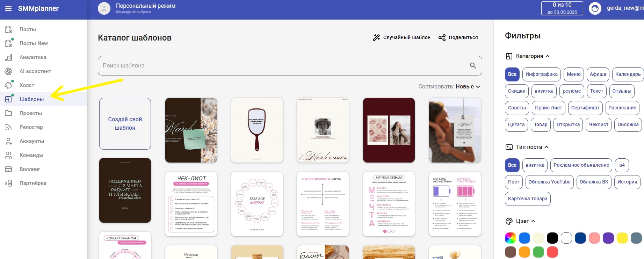Open the SWOT анализ личности template

(x=323, y=204)
